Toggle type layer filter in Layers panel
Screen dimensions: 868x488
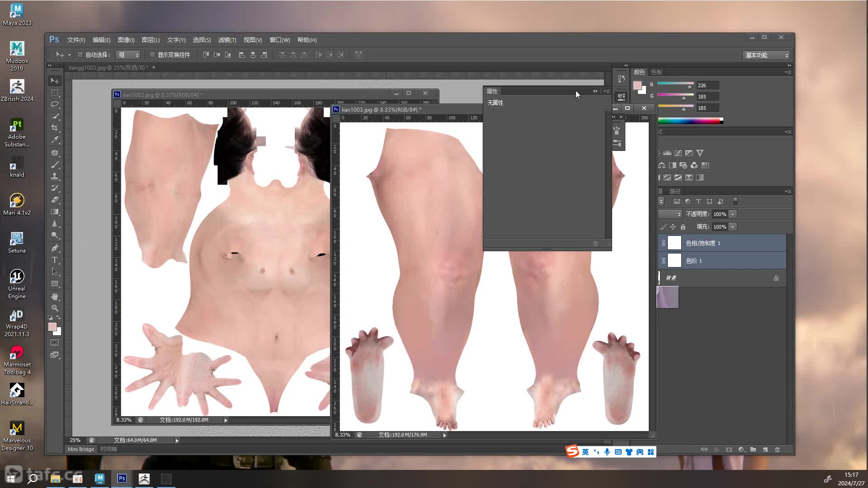pos(698,202)
